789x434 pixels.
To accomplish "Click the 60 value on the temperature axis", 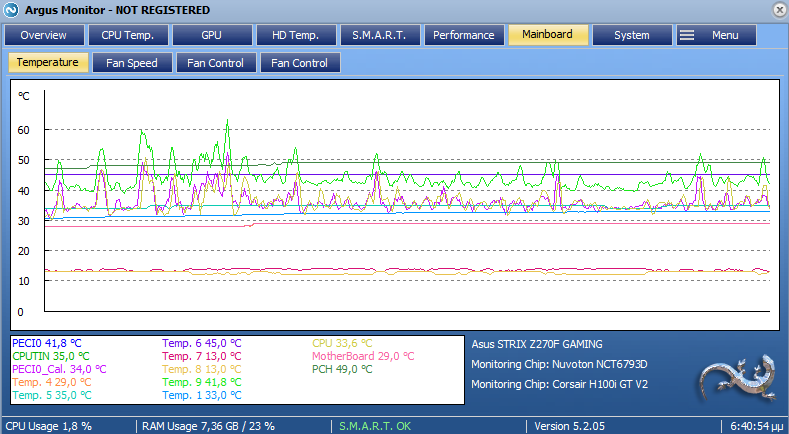I will coord(24,130).
